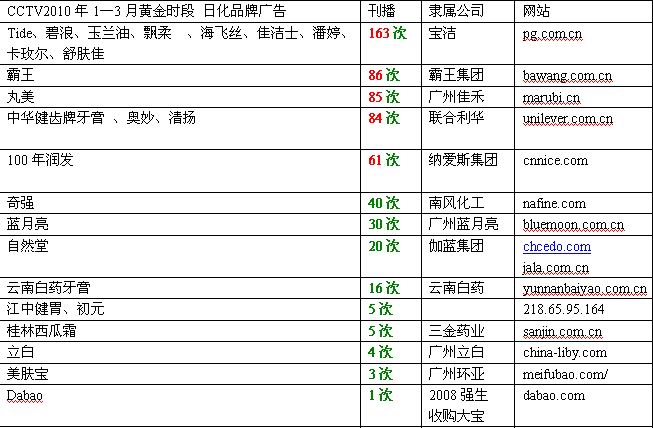Select the 美肤宝 brand cell
Screen dimensions: 653x428
27,374
